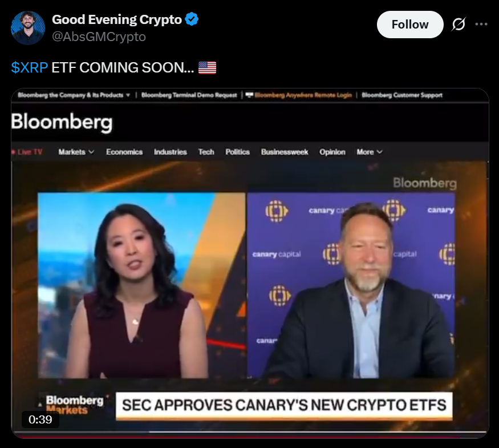499x448 pixels.
Task: Click the monitor icon beside Remote Login
Action: click(x=250, y=95)
